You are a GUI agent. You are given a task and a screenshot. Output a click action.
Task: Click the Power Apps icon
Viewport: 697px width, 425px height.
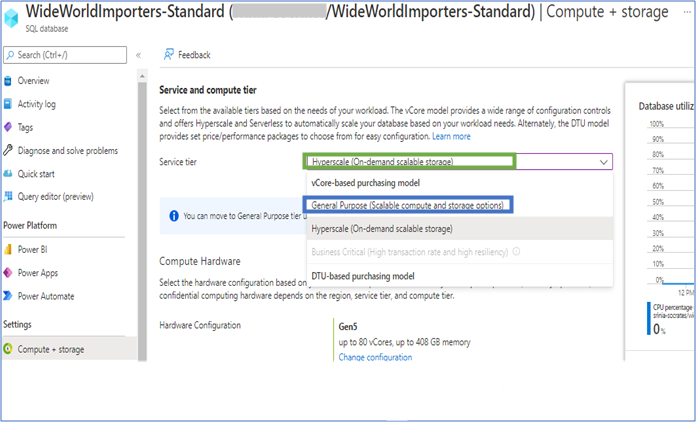(x=8, y=273)
